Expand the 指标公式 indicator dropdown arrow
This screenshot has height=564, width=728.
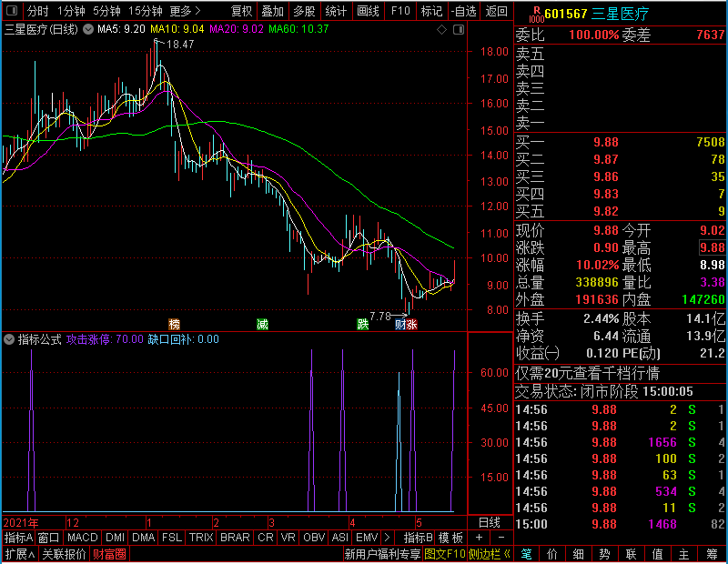point(9,339)
